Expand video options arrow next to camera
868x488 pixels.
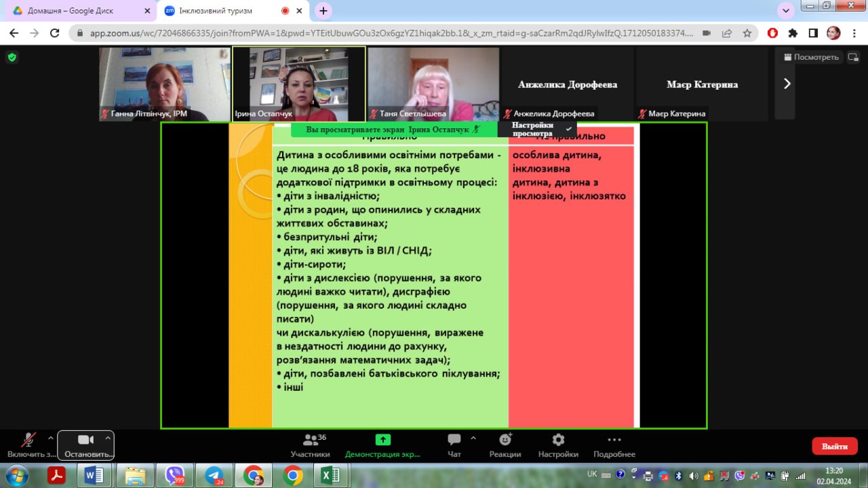click(107, 438)
